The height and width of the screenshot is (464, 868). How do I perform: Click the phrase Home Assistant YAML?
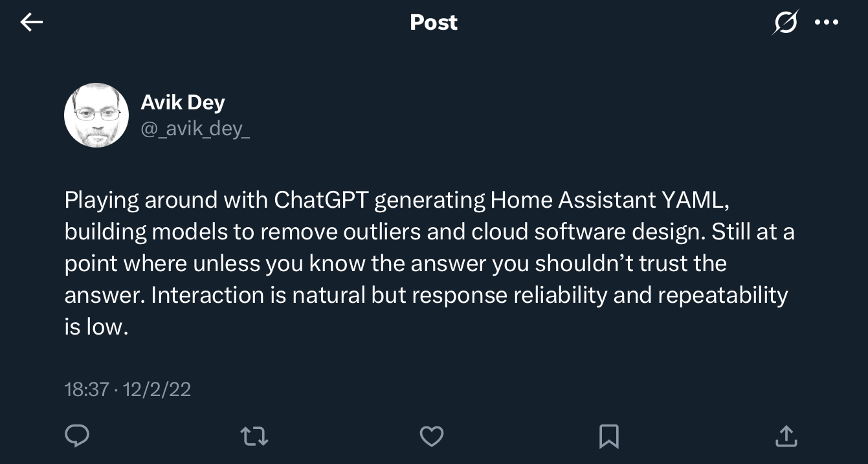pyautogui.click(x=610, y=200)
